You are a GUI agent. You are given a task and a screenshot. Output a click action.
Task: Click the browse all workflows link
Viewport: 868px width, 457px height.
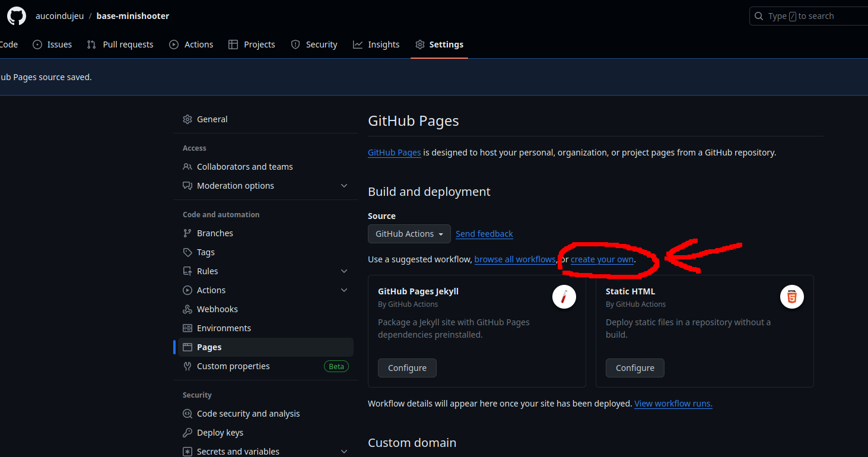515,259
